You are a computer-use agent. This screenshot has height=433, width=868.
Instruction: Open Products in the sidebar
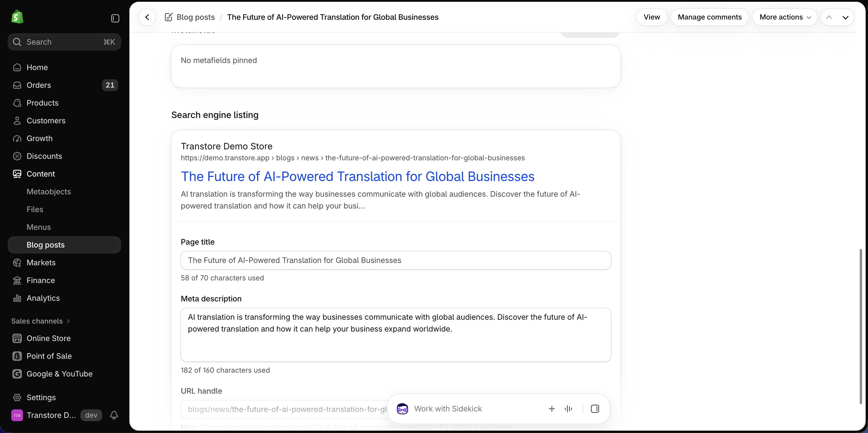(64, 103)
